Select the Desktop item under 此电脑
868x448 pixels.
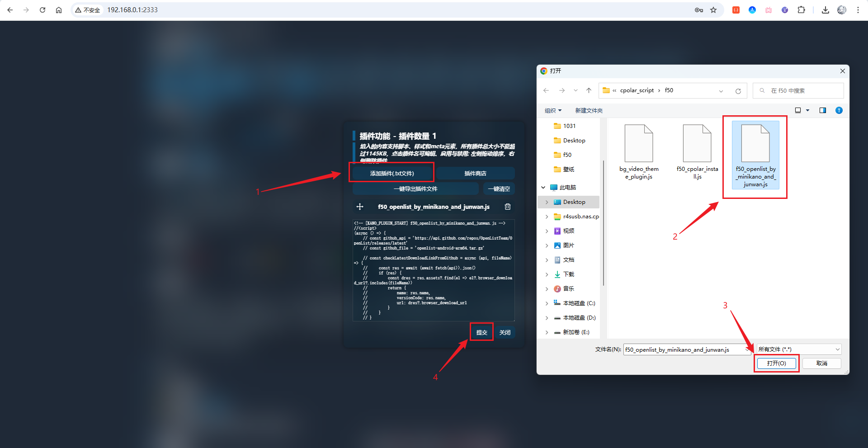574,202
